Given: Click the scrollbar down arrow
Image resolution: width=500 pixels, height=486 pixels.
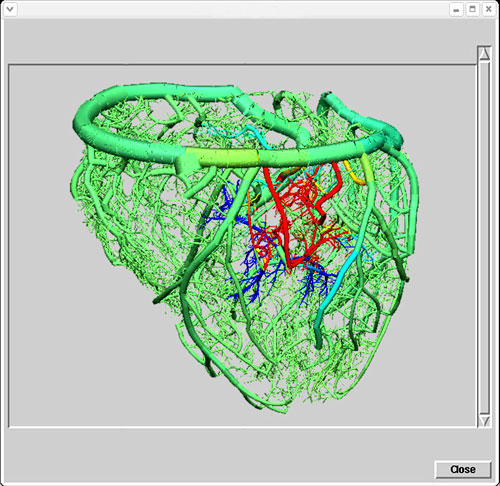Looking at the screenshot, I should pyautogui.click(x=484, y=421).
